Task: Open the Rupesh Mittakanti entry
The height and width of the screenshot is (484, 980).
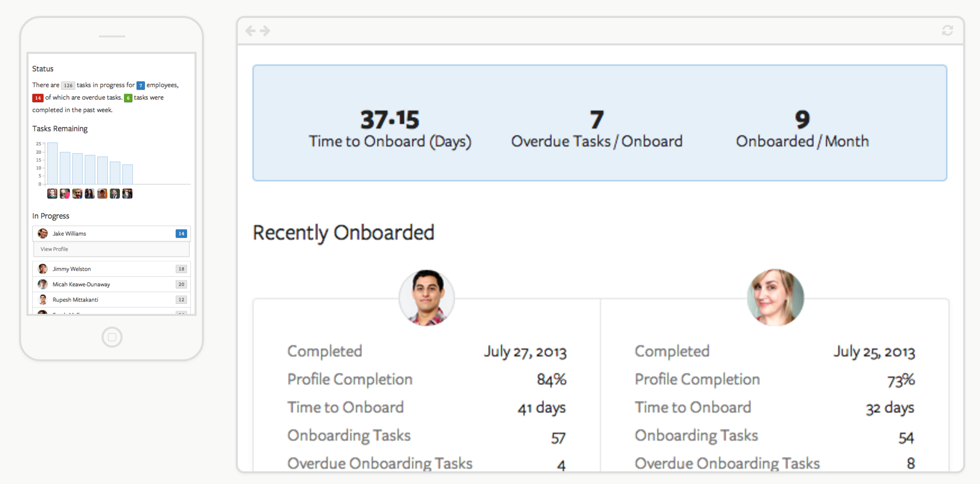Action: point(111,300)
